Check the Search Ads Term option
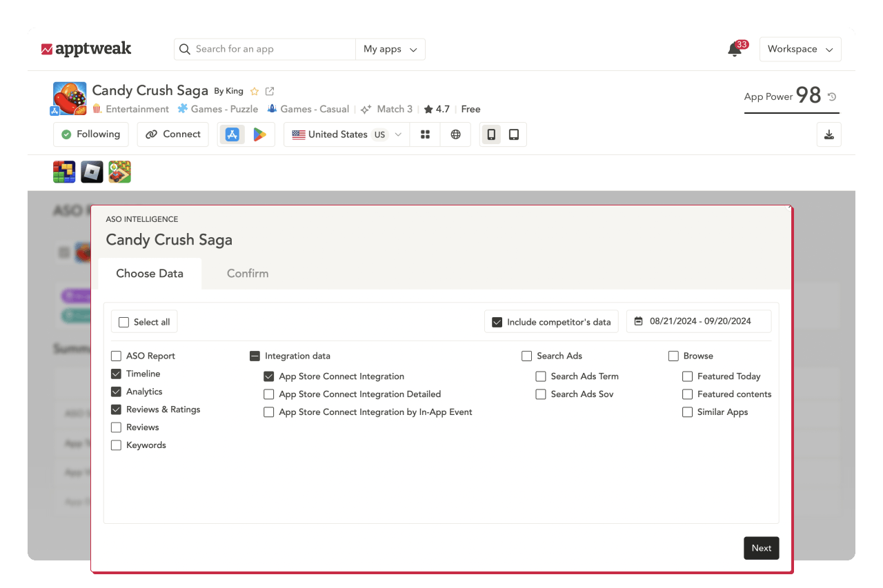 click(x=541, y=376)
